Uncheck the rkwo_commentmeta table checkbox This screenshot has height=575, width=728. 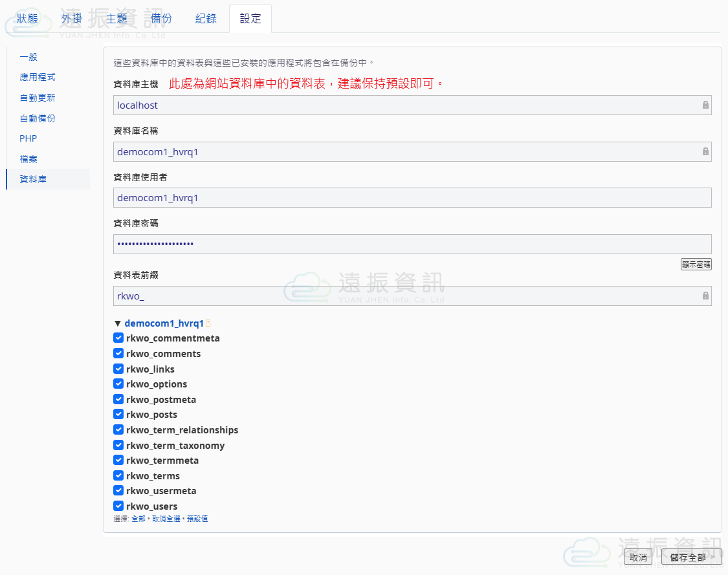pos(118,338)
